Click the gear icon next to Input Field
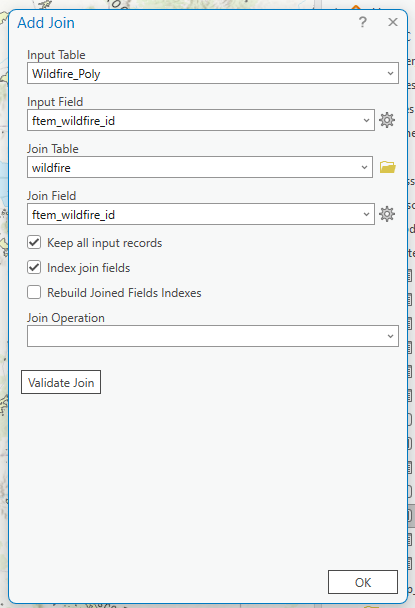Viewport: 415px width, 608px height. tap(387, 120)
